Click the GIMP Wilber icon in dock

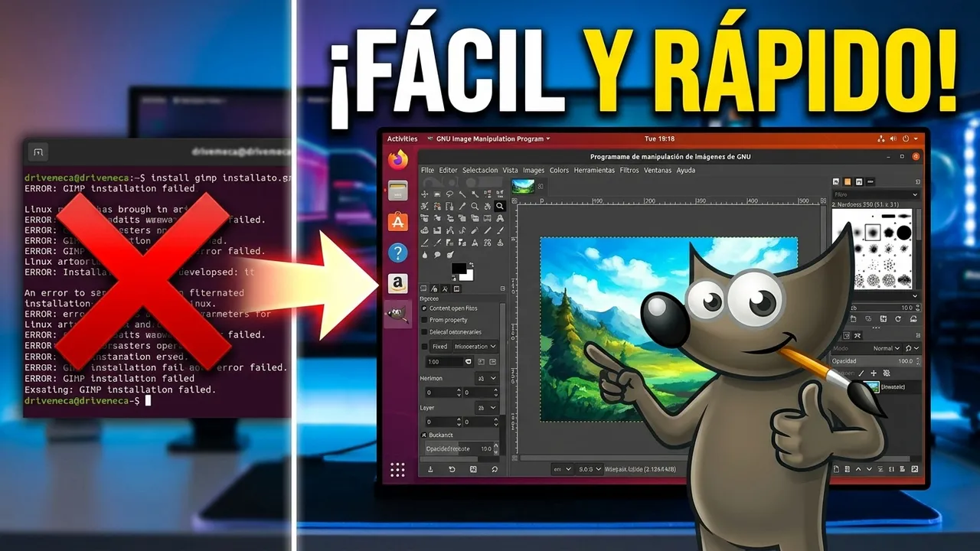[x=397, y=315]
